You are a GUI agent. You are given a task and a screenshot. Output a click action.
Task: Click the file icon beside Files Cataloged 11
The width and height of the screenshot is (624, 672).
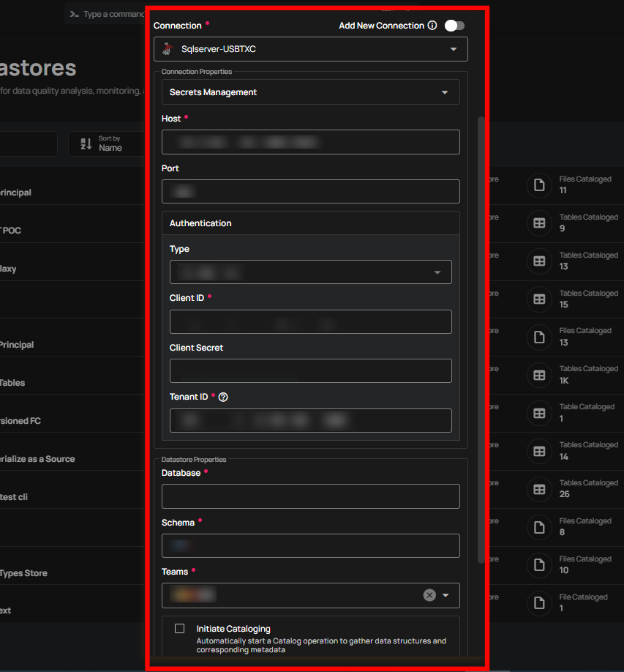(x=539, y=185)
